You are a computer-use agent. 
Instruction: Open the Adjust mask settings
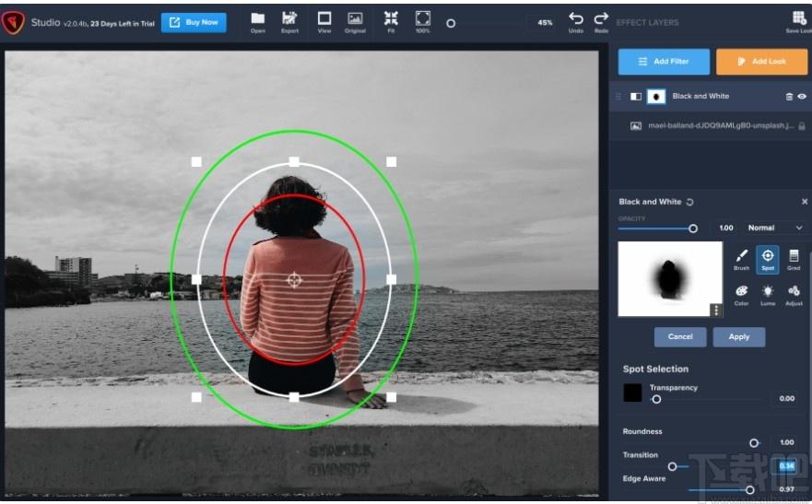pos(794,294)
